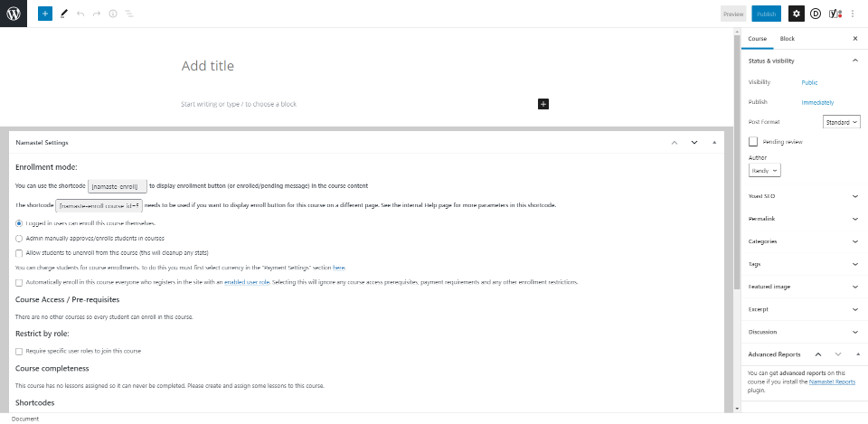Image resolution: width=868 pixels, height=424 pixels.
Task: Click the Publish button
Action: coord(766,14)
